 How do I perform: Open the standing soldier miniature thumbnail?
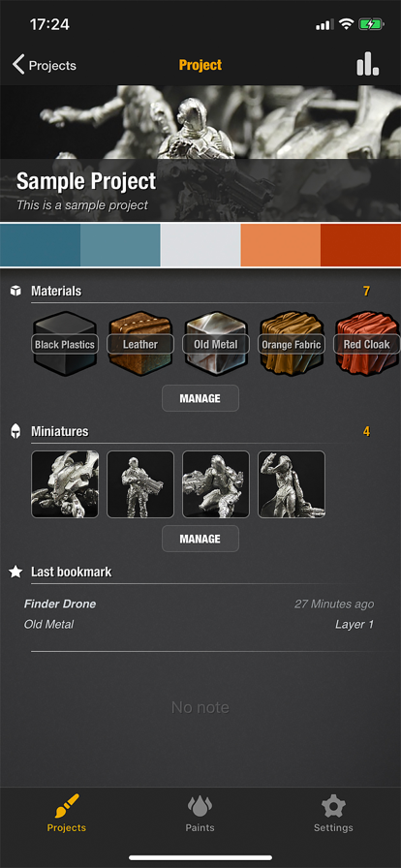pos(140,484)
